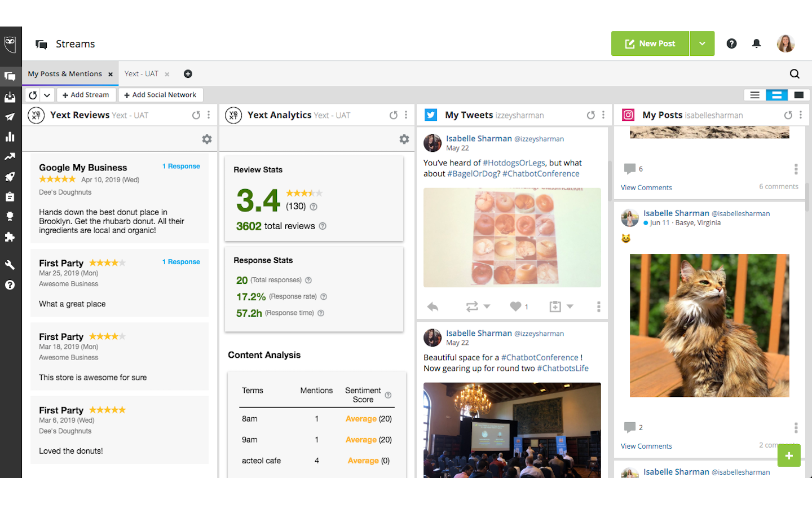
Task: Refresh the My Posts Instagram stream
Action: click(788, 115)
